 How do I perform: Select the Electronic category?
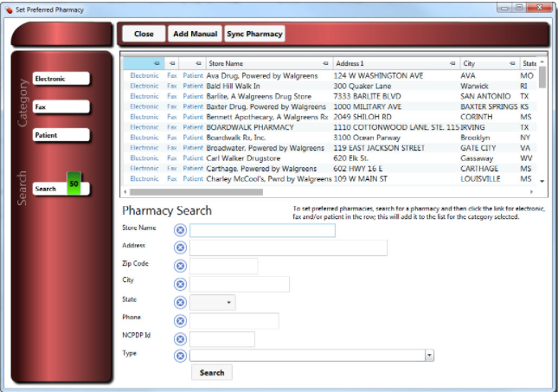click(61, 79)
